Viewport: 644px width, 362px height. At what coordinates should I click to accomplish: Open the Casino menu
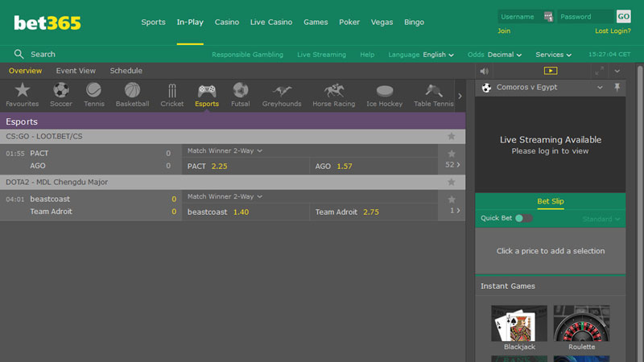point(227,23)
